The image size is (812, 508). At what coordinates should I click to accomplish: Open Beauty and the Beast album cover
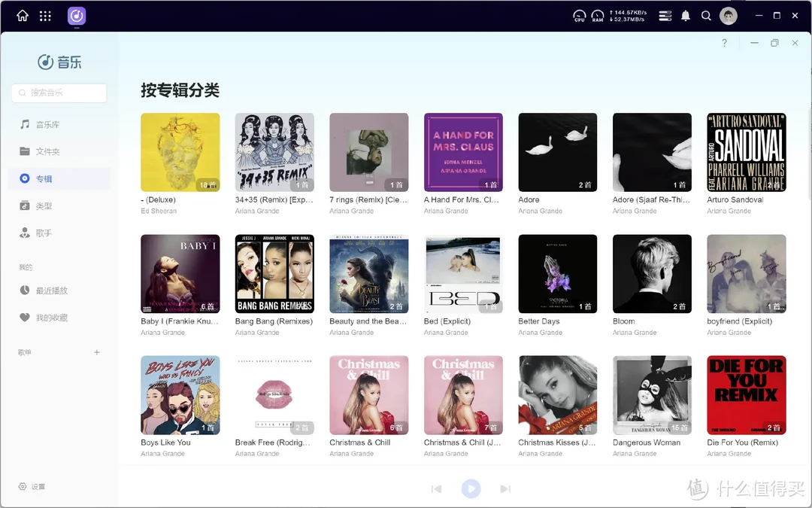coord(368,274)
